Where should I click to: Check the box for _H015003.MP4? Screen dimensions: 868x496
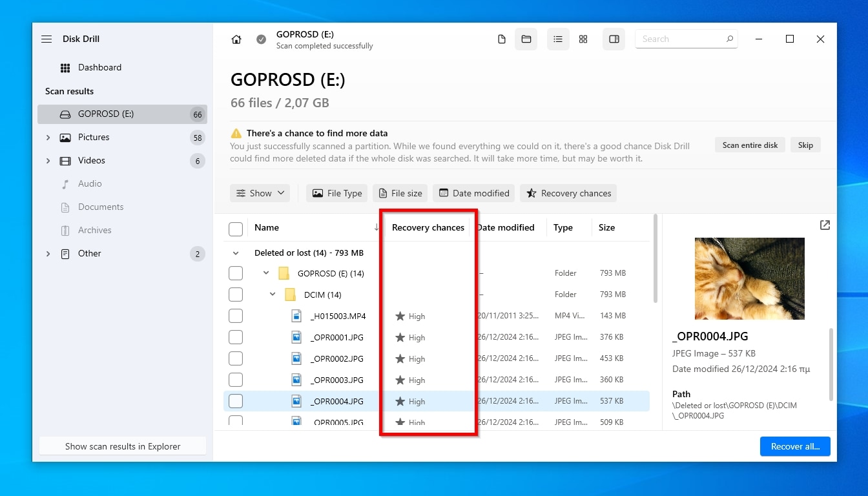(236, 316)
